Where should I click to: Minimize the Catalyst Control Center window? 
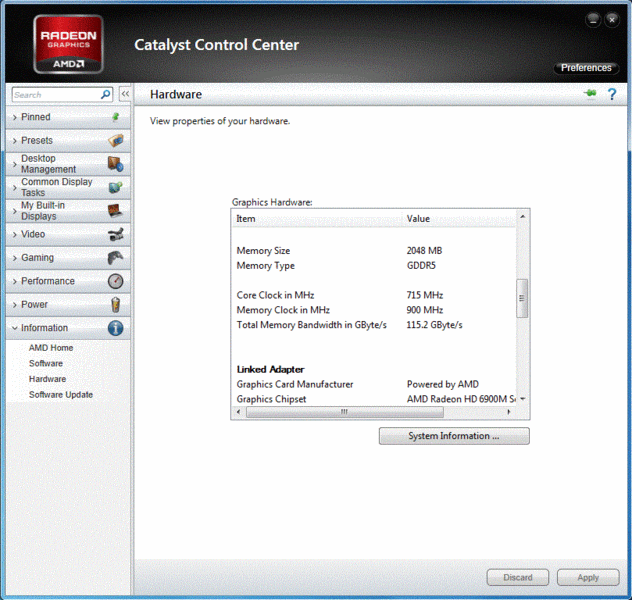coord(593,20)
